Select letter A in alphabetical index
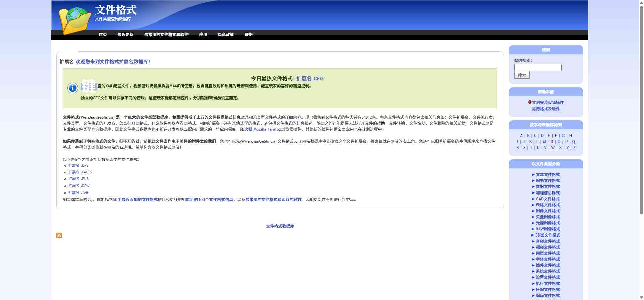Screen dimensions: 644x300 [x=521, y=136]
